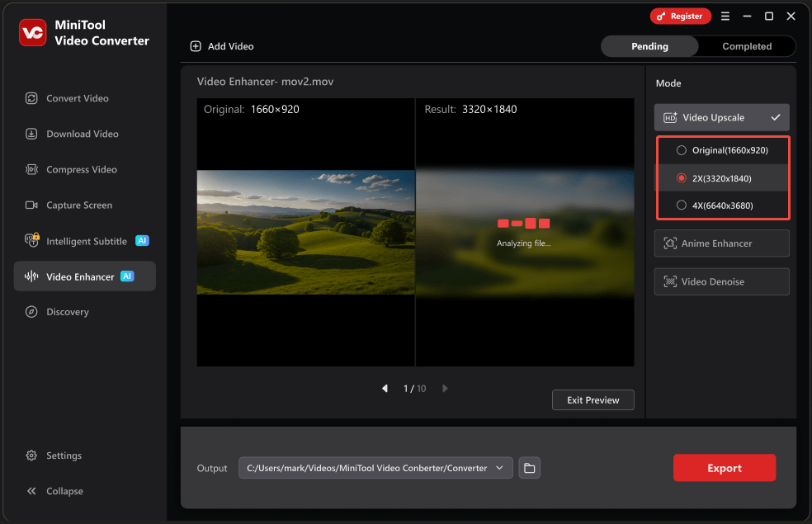Open the Download Video section
812x524 pixels.
82,134
